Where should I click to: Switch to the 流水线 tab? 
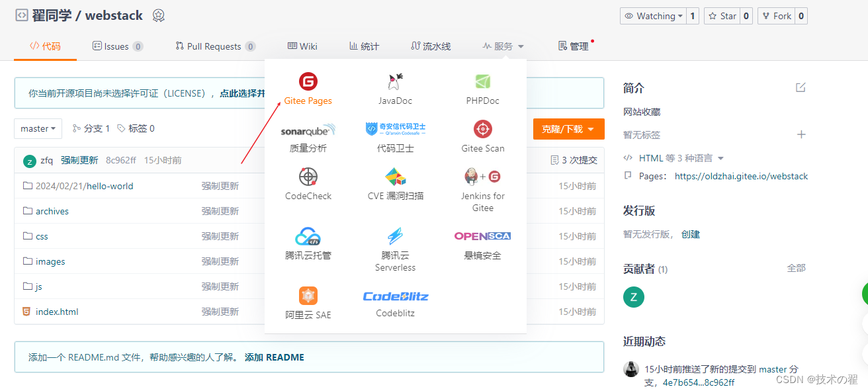pyautogui.click(x=431, y=46)
